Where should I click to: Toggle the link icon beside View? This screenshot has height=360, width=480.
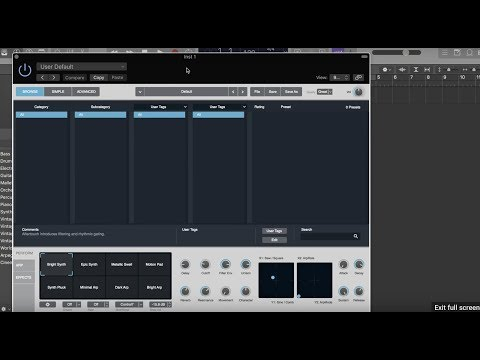[359, 77]
